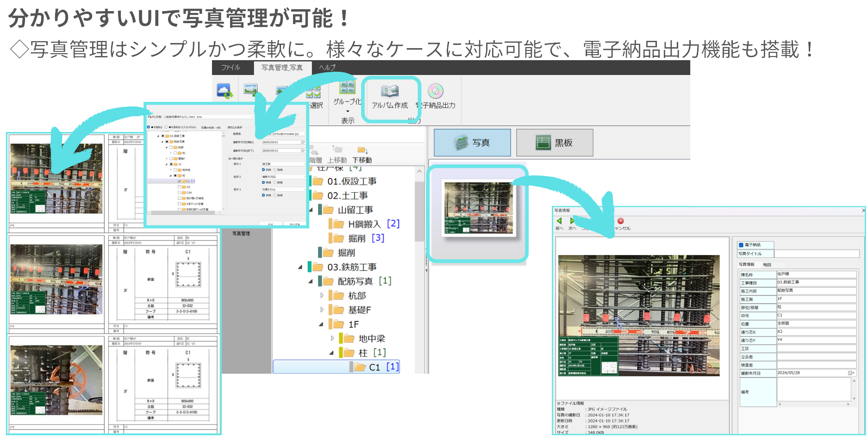The height and width of the screenshot is (445, 868).
Task: Check the C2 checkbox in album dialog tree
Action: [179, 187]
